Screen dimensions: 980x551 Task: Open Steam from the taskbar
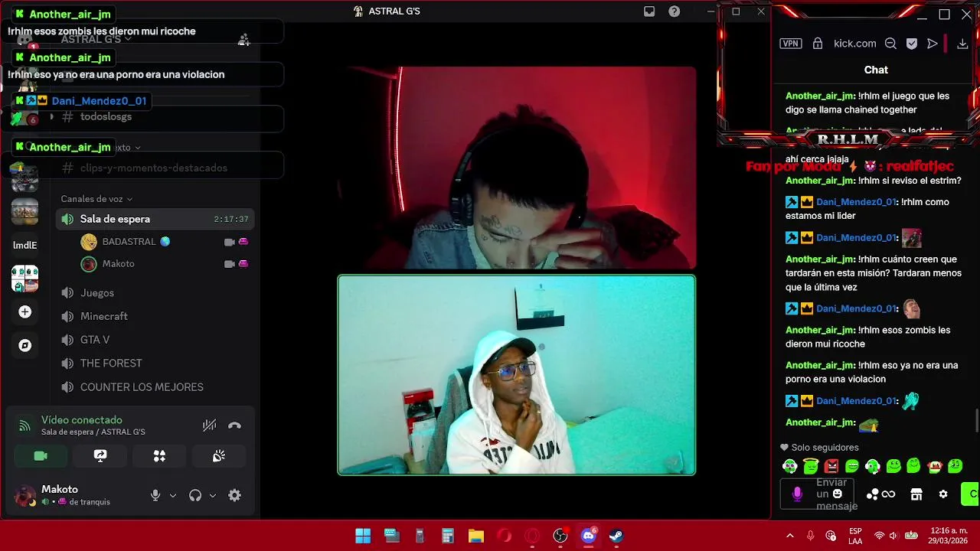616,536
